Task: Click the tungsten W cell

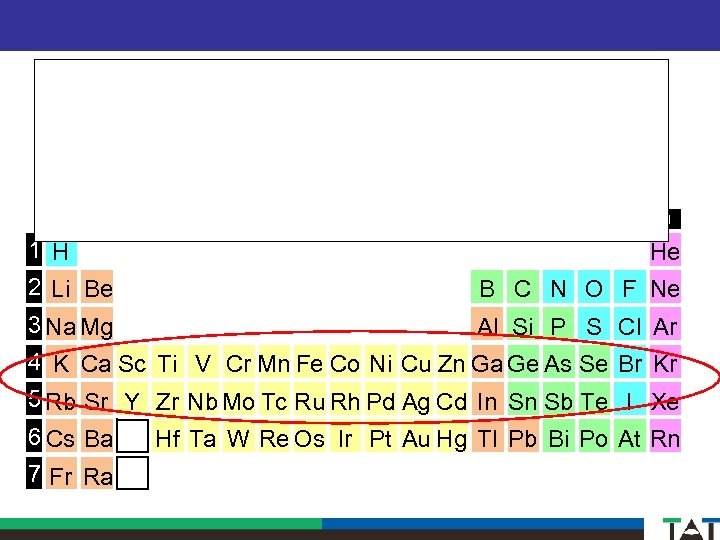Action: 238,436
